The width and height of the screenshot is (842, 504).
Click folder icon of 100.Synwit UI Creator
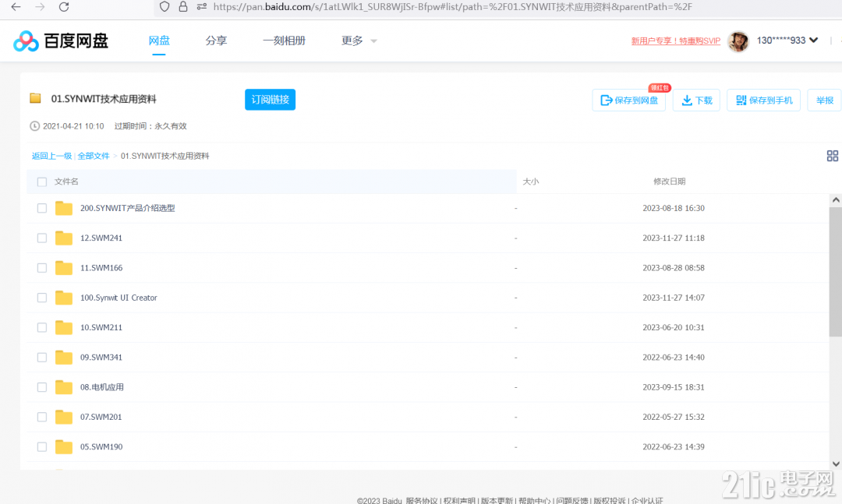tap(64, 298)
